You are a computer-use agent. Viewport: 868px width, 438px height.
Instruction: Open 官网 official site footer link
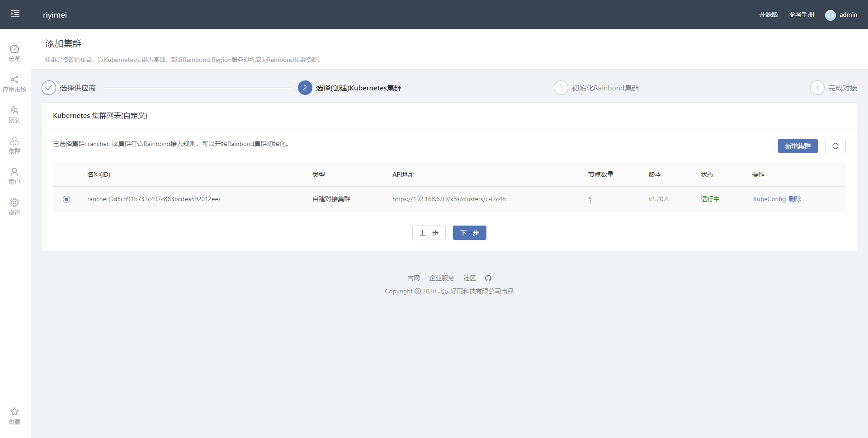pos(414,278)
